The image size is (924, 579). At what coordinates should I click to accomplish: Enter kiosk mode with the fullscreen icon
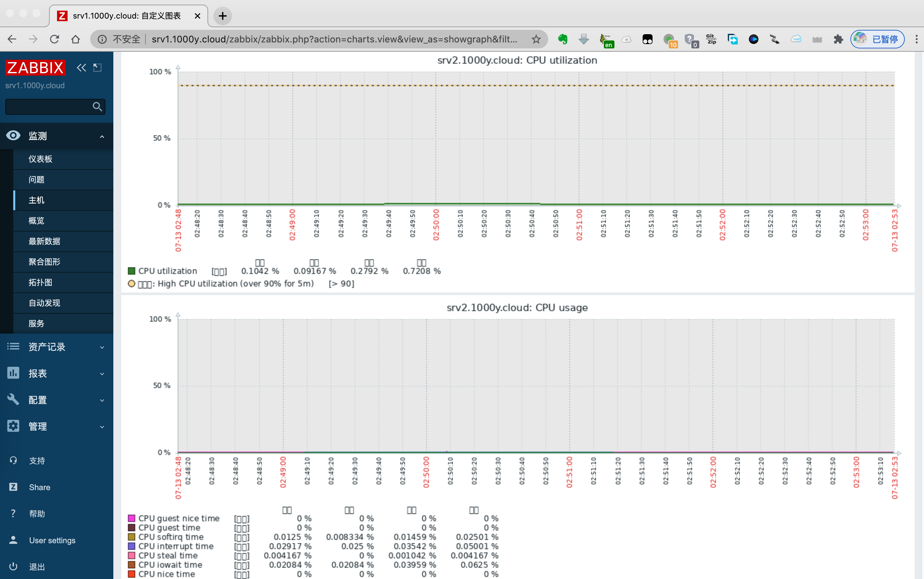coord(97,67)
